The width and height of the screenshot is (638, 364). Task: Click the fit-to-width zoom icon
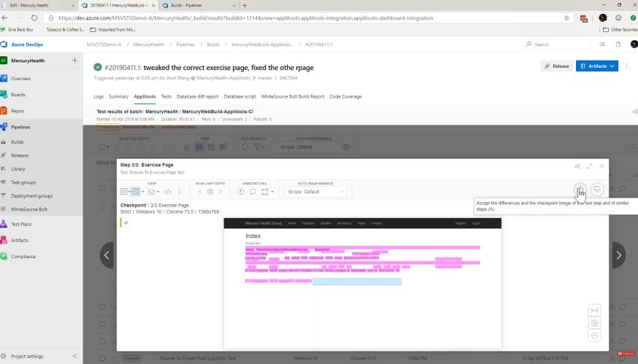[x=594, y=310]
